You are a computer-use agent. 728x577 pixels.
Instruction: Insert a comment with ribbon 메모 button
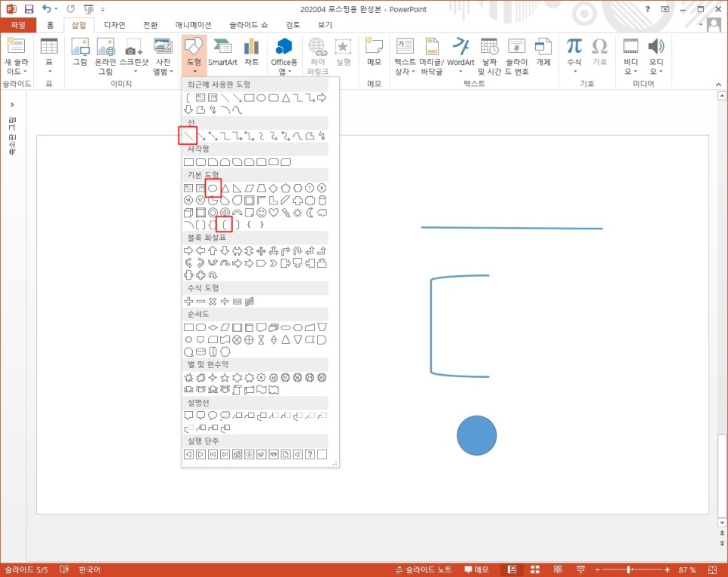pos(374,52)
